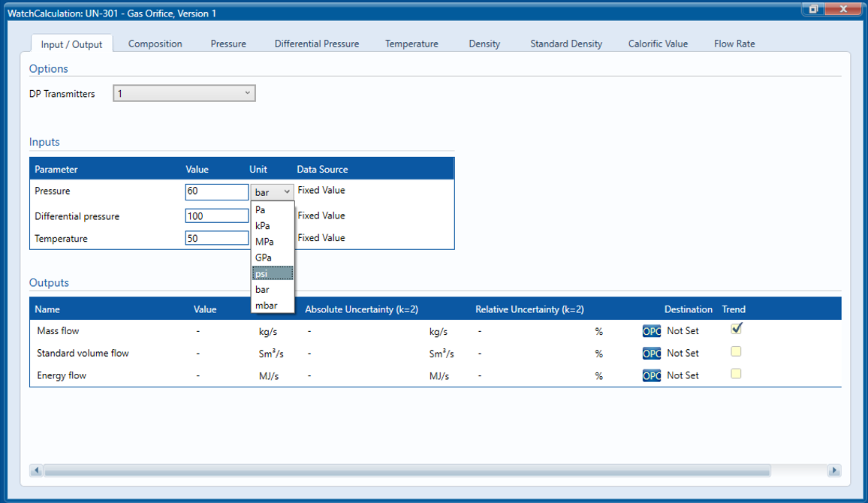Click the Absolute Uncertainty (k=2) column header
The image size is (868, 503).
[x=361, y=309]
